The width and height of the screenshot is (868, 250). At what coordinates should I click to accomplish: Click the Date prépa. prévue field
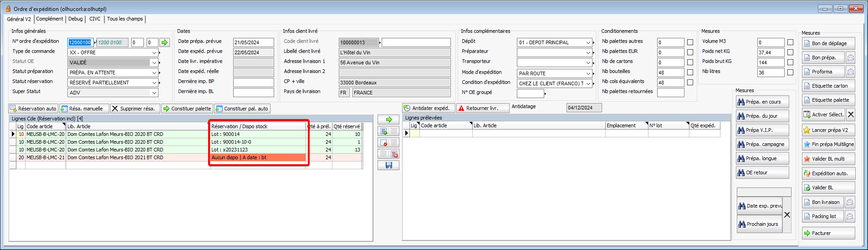point(253,42)
